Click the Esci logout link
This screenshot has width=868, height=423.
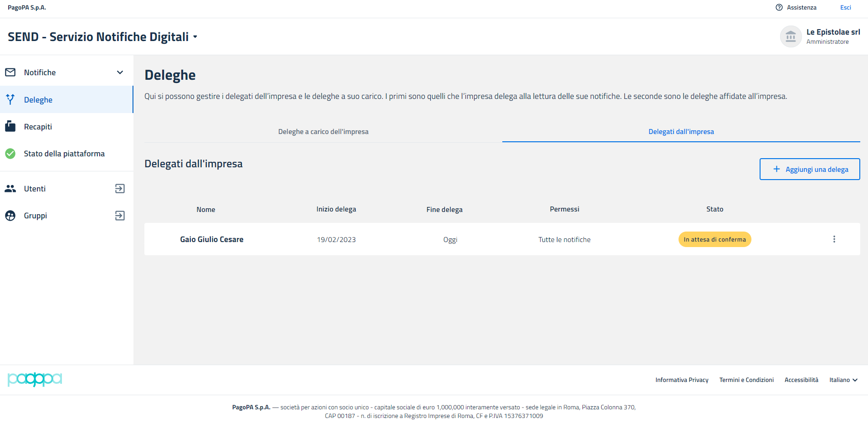point(845,7)
